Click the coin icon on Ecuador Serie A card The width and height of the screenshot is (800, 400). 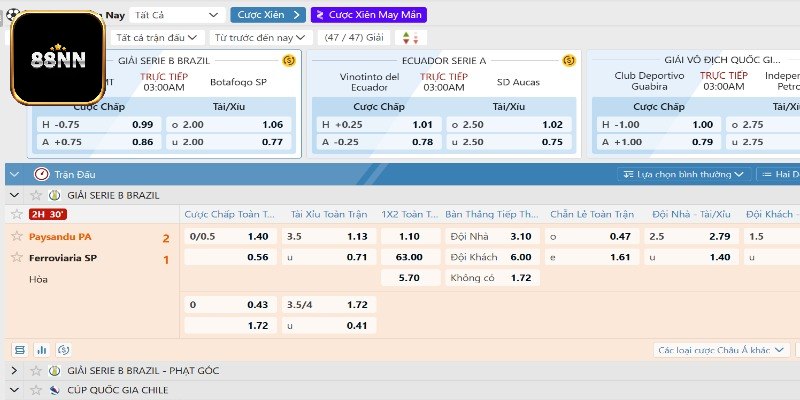click(571, 60)
